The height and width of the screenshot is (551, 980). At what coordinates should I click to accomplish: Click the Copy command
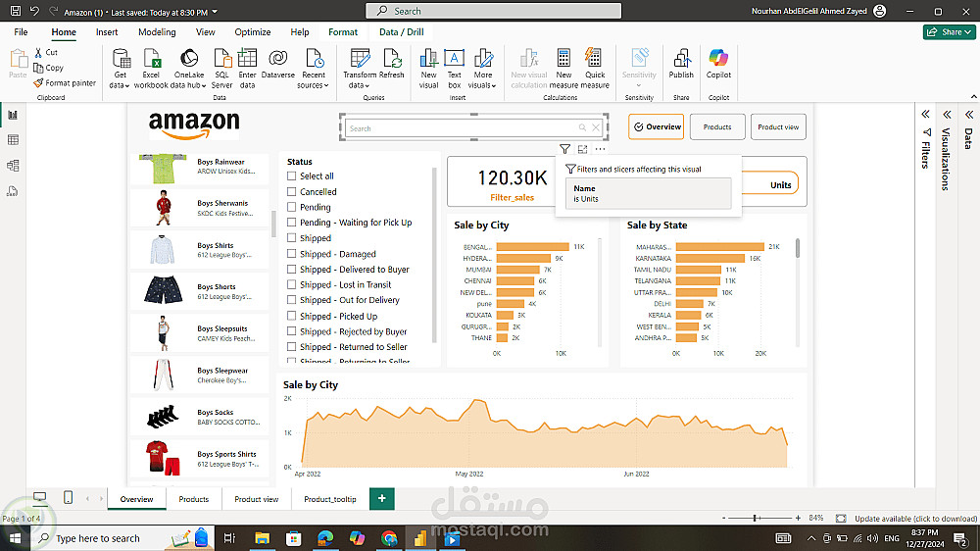pyautogui.click(x=49, y=68)
